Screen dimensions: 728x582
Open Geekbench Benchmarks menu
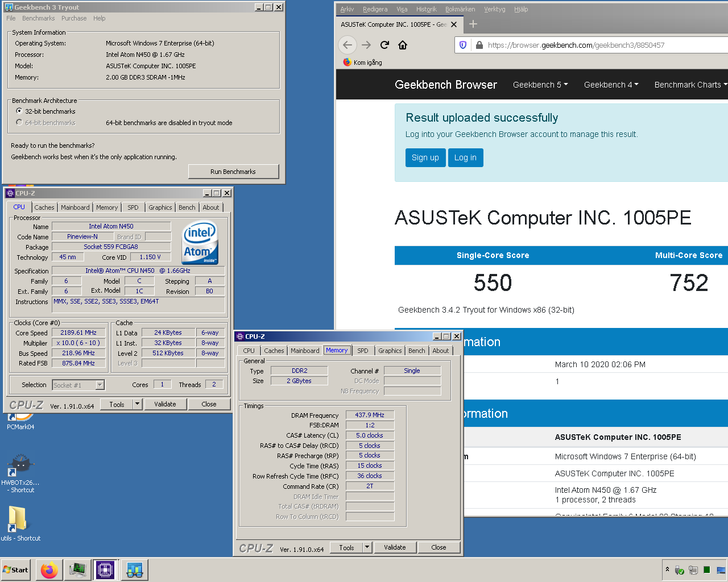coord(38,18)
